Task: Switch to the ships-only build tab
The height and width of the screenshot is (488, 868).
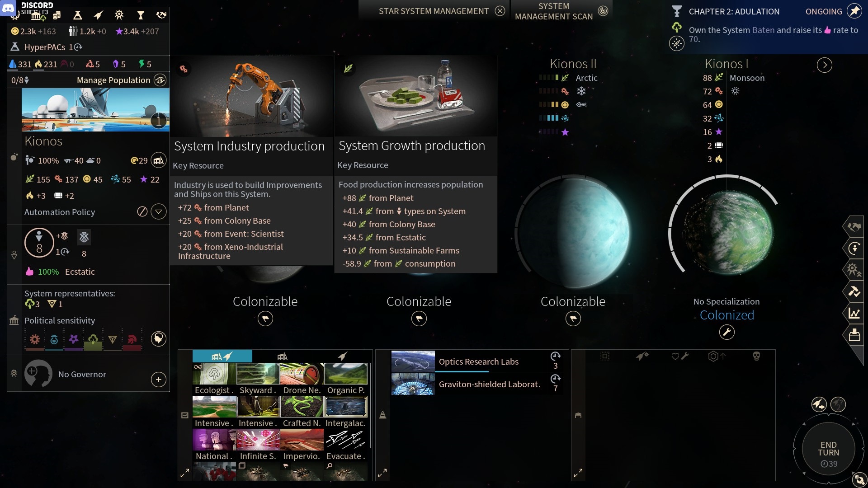Action: click(x=342, y=357)
